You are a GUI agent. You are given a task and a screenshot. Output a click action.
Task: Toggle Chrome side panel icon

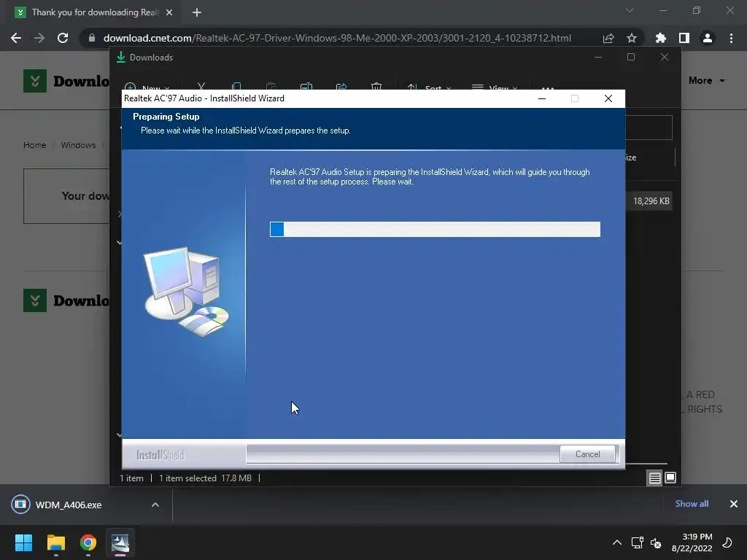684,38
